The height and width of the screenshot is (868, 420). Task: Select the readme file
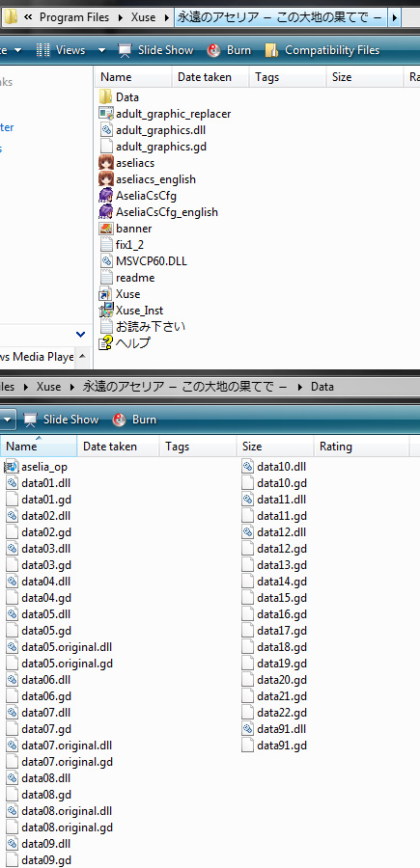click(127, 278)
